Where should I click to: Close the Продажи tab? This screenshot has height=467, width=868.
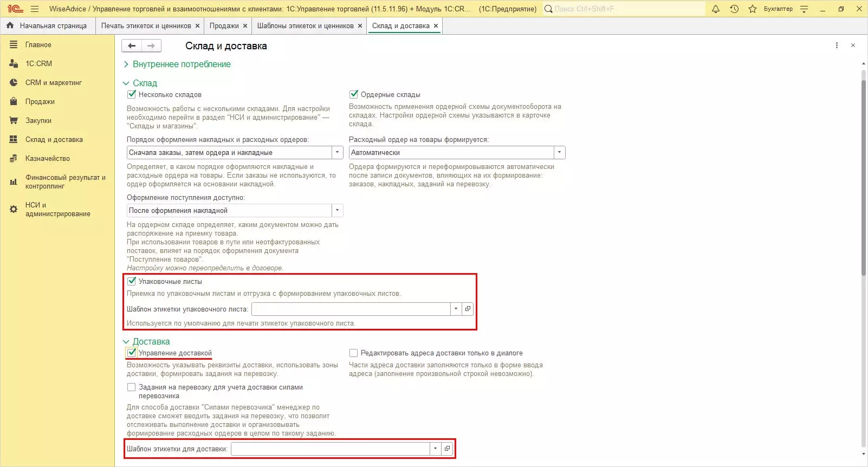coord(245,26)
